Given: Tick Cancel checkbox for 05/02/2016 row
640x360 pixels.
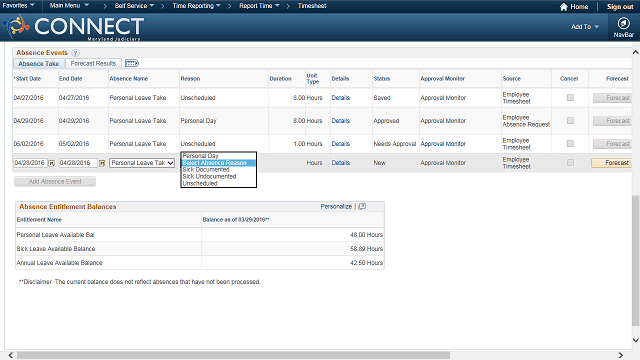Looking at the screenshot, I should 570,144.
